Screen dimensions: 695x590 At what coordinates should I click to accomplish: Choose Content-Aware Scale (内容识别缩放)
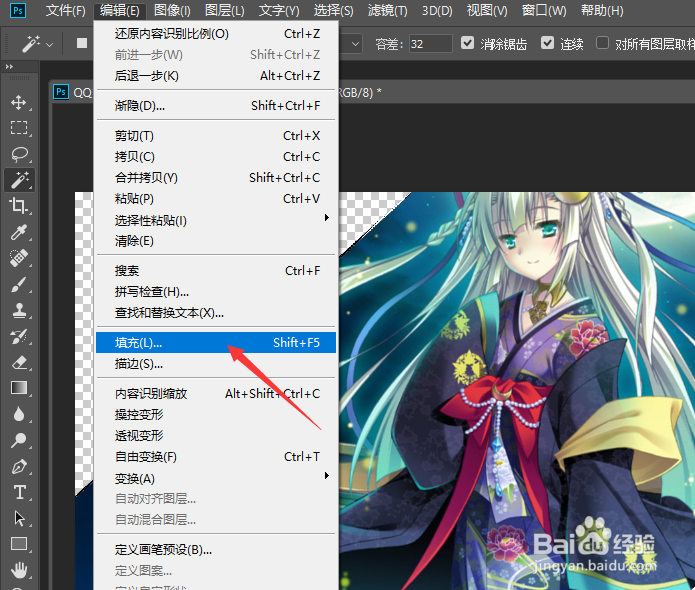[216, 394]
